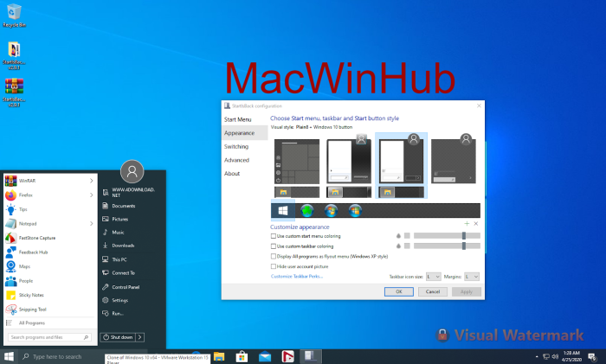Select the highlighted Plain8 menu style thumbnail
The image size is (606, 364).
401,159
